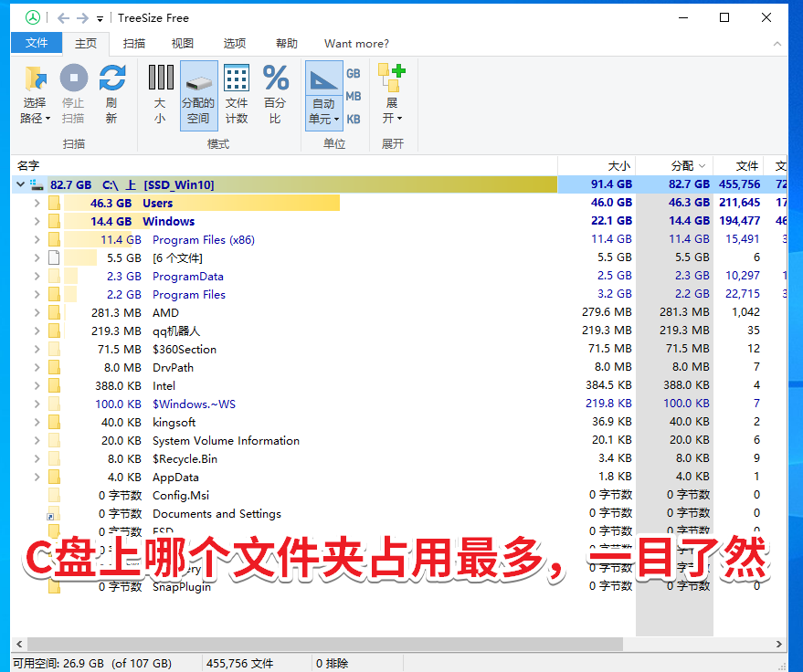
Task: Set display unit to KB
Action: tap(354, 120)
